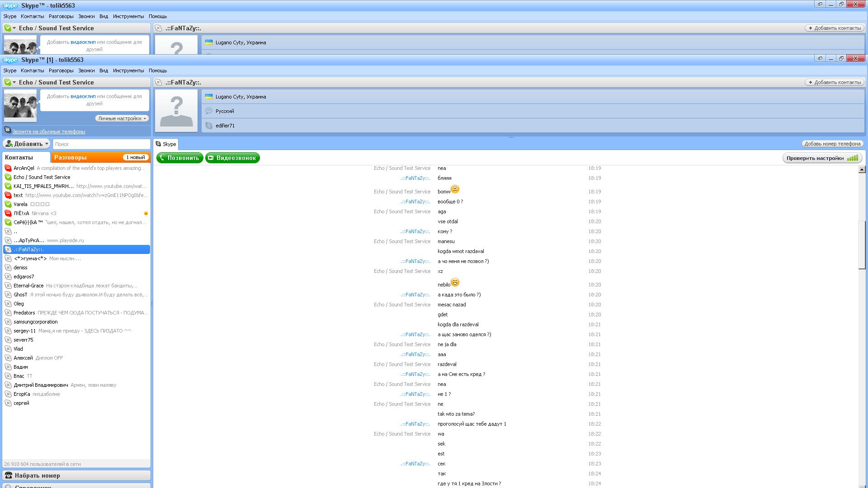Click Добавить контакты in back window

835,28
